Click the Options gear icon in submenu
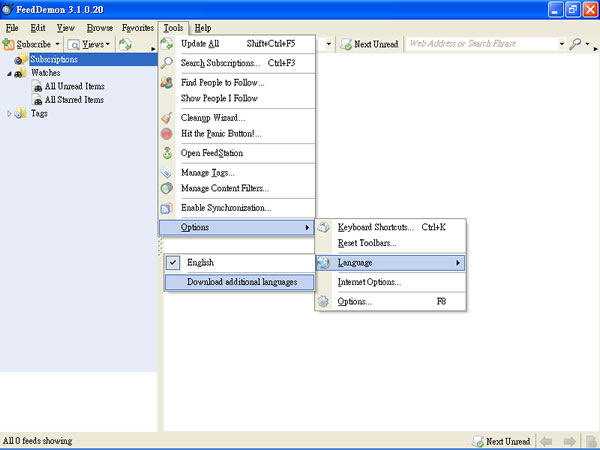Viewport: 600px width, 450px height. pyautogui.click(x=323, y=302)
